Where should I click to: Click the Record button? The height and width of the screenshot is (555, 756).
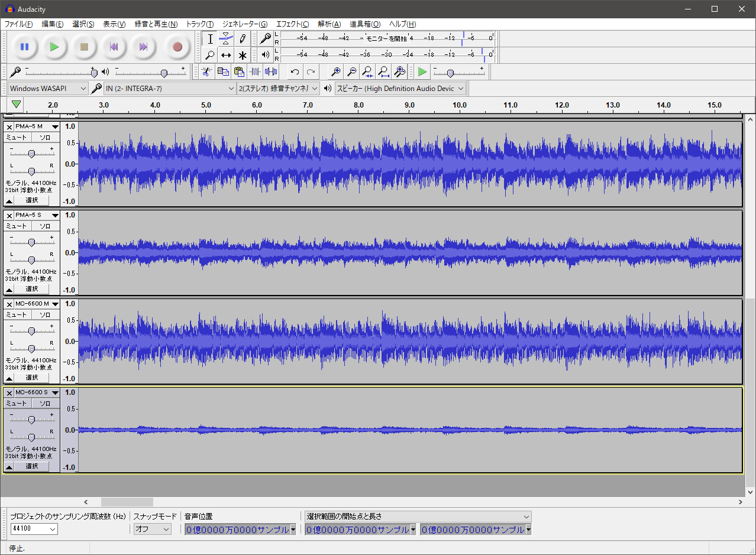pyautogui.click(x=177, y=47)
